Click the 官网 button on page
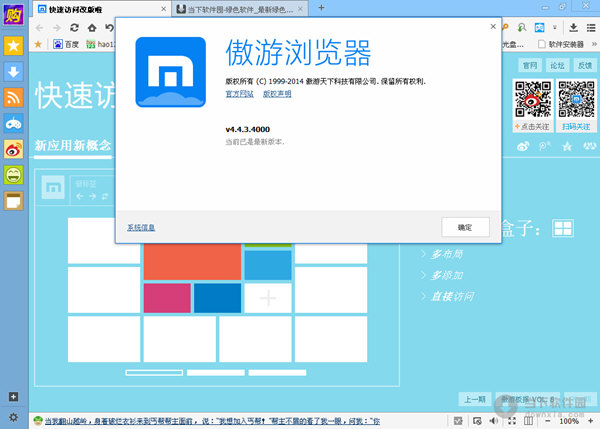600x429 pixels. (x=530, y=66)
